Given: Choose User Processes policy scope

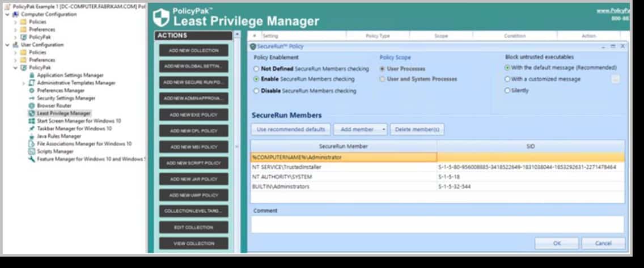Looking at the screenshot, I should 382,69.
